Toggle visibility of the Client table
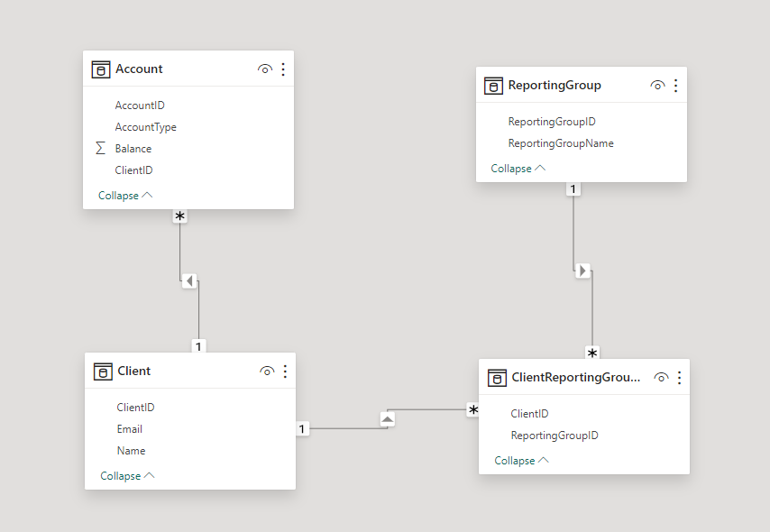Screen dimensions: 770x532 click(x=267, y=371)
